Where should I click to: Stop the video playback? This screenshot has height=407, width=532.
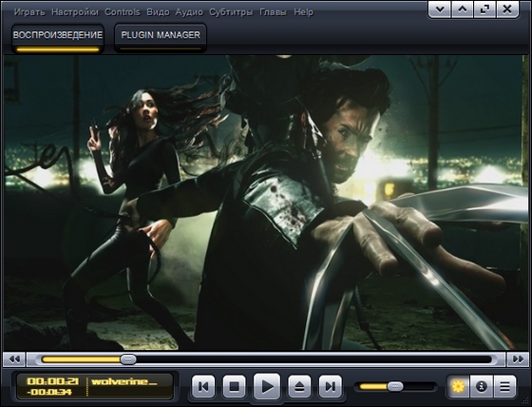click(234, 386)
